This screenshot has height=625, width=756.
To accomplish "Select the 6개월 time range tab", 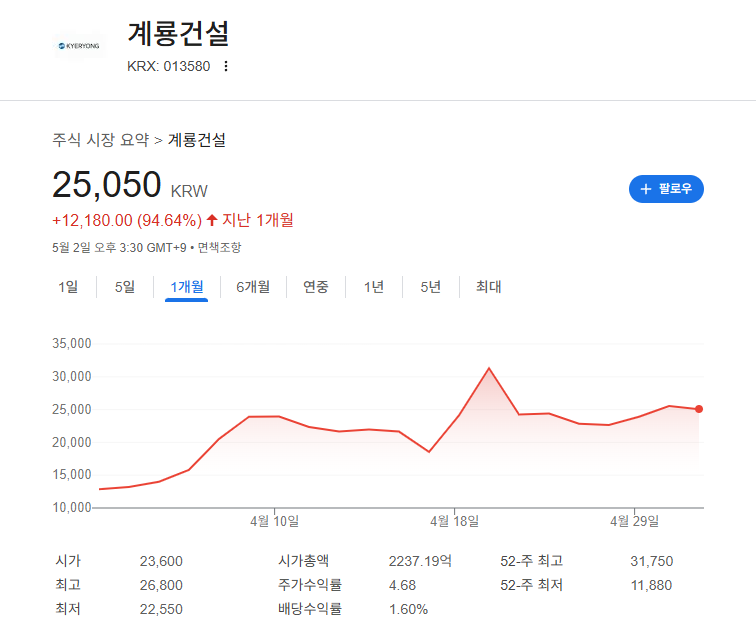I will (x=253, y=287).
